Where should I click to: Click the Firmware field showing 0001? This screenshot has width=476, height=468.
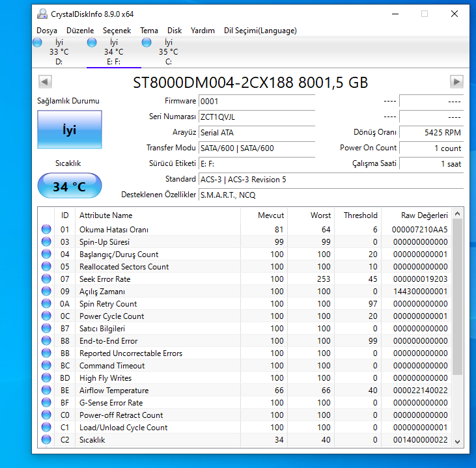(x=257, y=102)
